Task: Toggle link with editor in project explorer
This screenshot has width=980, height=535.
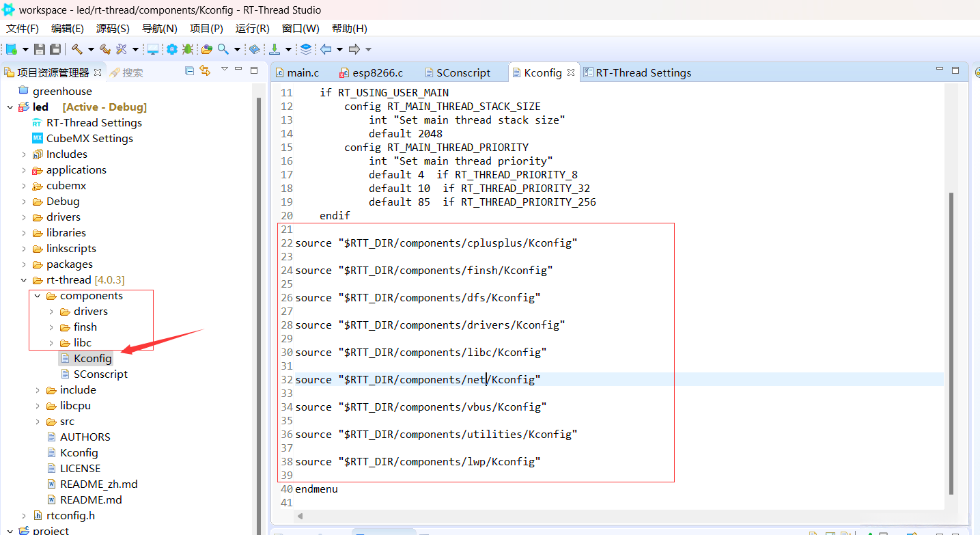Action: pyautogui.click(x=205, y=70)
